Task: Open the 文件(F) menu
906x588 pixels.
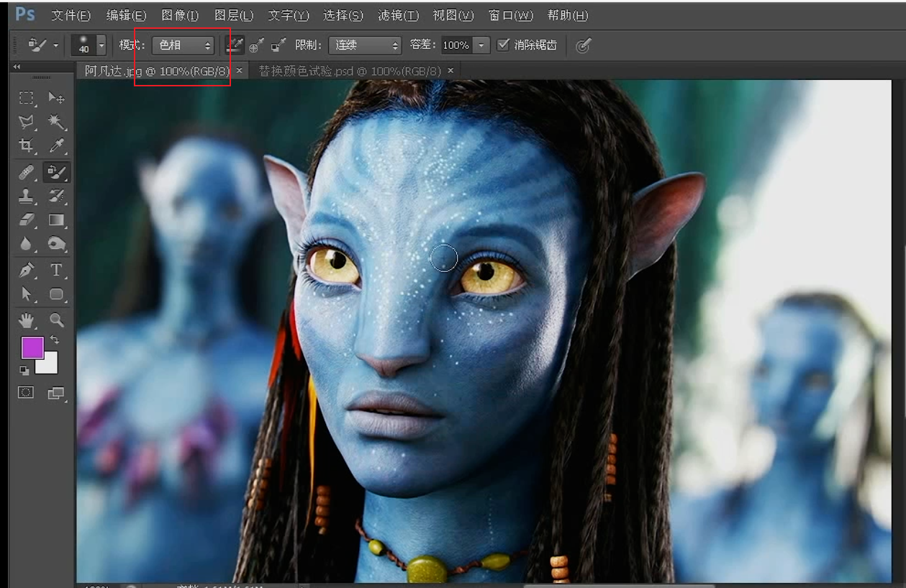Action: 71,15
